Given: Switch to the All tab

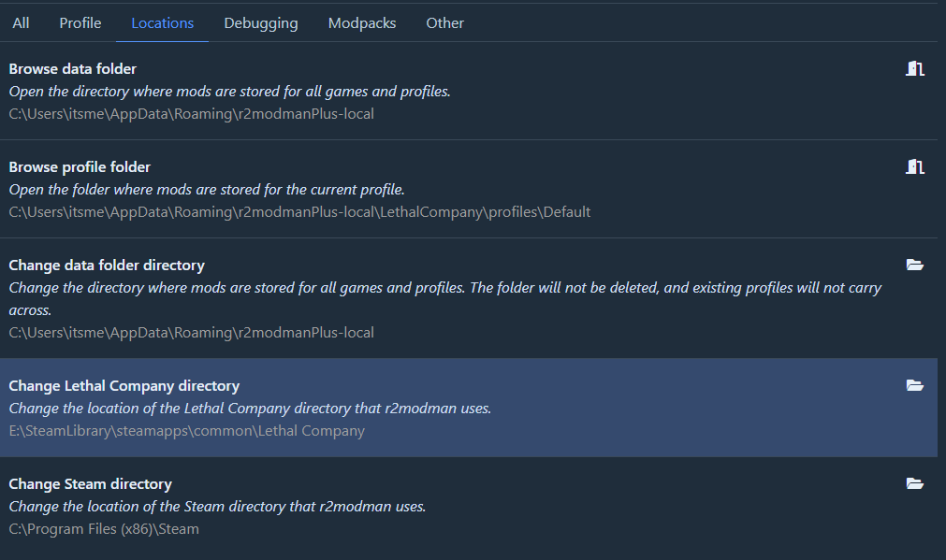Looking at the screenshot, I should click(x=21, y=22).
